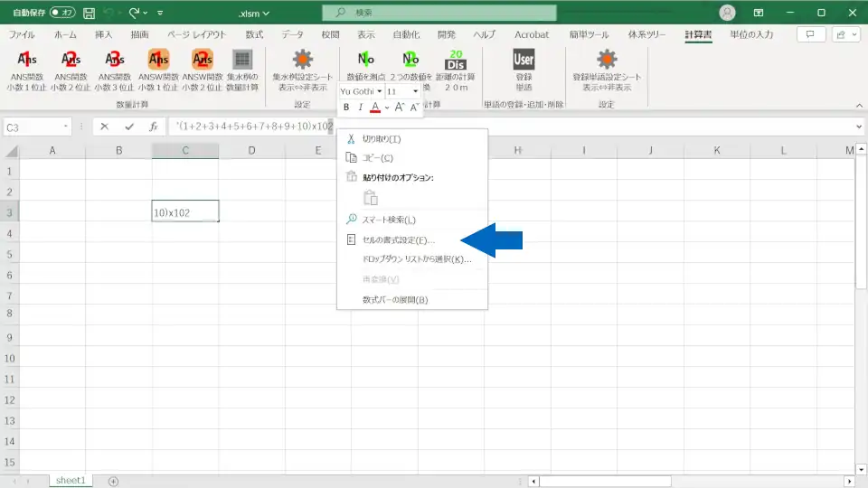Screen dimensions: 868x488
Task: Set font color with the red A button
Action: (x=375, y=108)
